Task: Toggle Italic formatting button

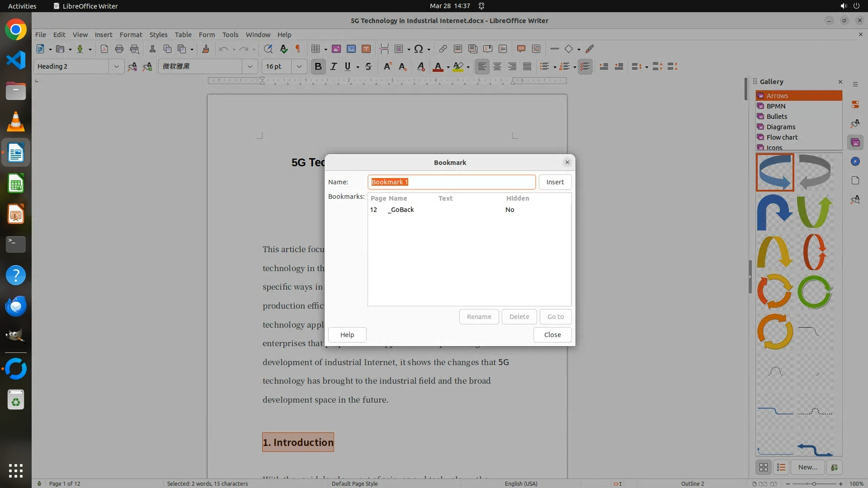Action: tap(333, 66)
